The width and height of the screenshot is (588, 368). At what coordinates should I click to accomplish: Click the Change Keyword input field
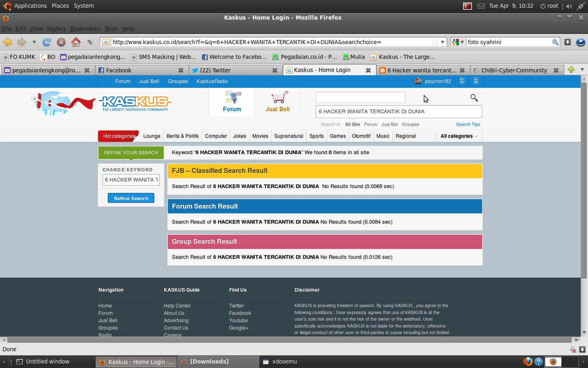click(x=131, y=180)
